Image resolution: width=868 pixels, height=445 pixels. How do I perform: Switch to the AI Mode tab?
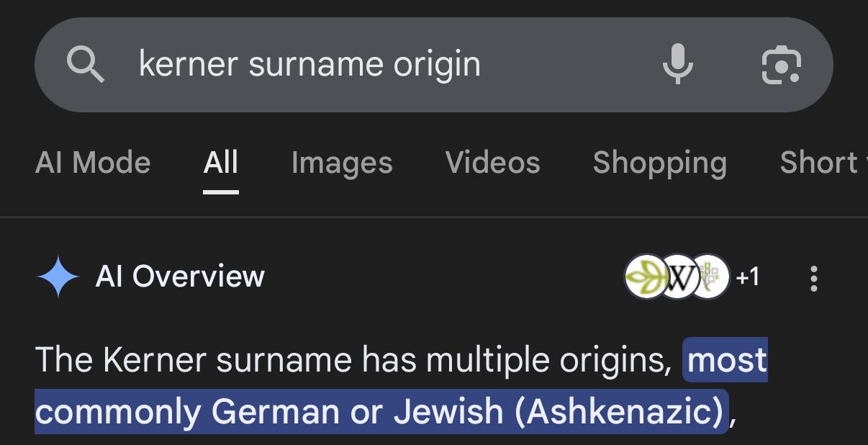93,163
